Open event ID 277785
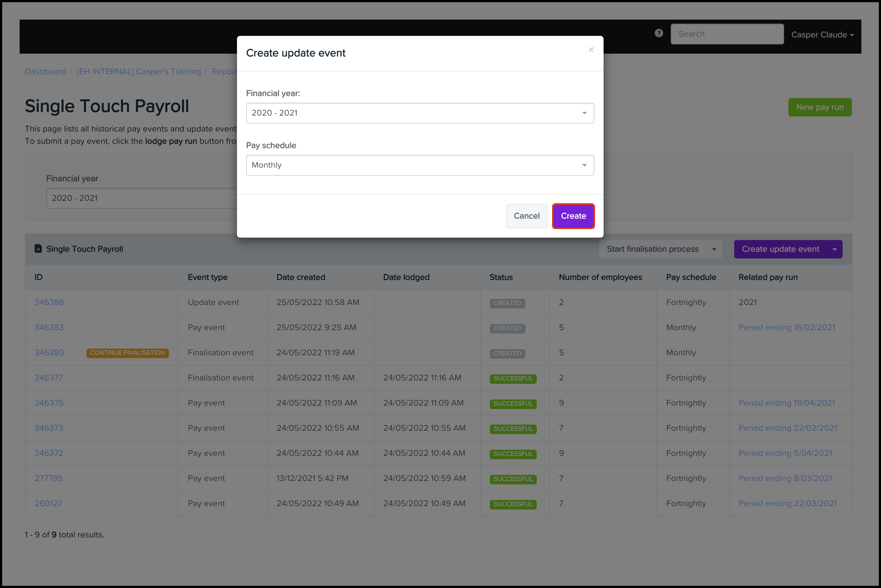The image size is (881, 588). (49, 478)
